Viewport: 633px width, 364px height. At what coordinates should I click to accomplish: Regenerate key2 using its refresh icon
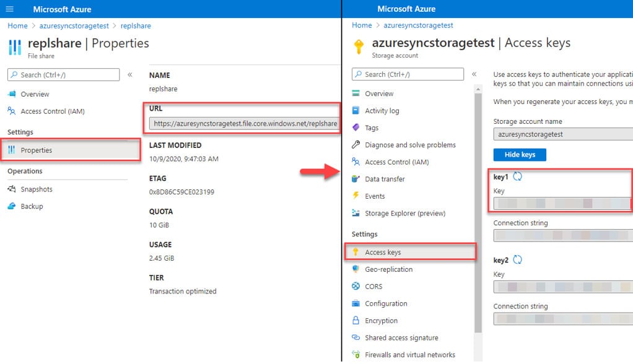pos(518,260)
